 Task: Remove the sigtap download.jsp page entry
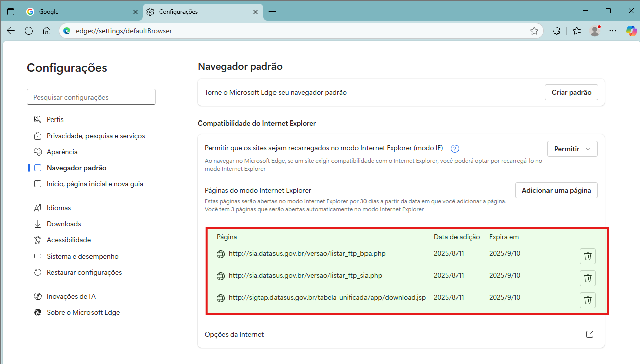coord(587,300)
